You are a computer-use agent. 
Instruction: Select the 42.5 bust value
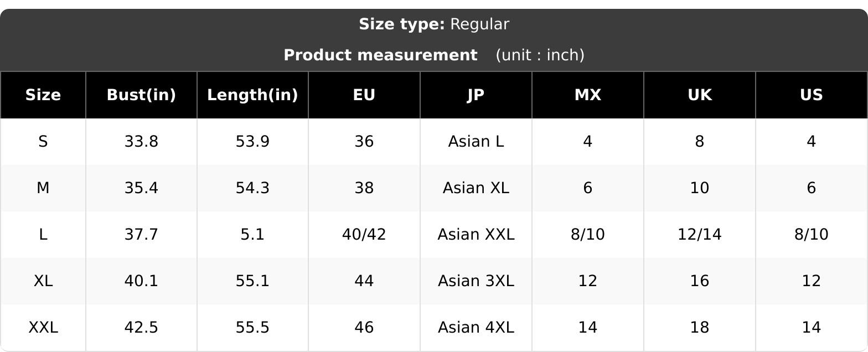[x=141, y=328]
